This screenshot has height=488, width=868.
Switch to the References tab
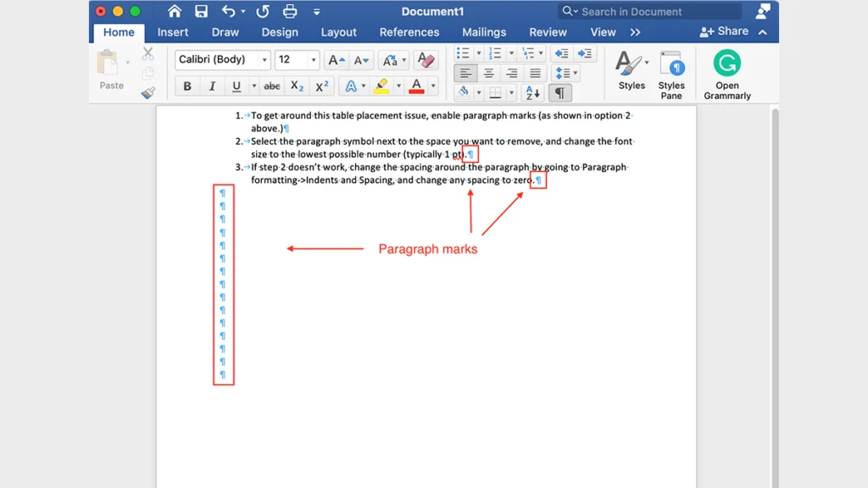[x=409, y=32]
